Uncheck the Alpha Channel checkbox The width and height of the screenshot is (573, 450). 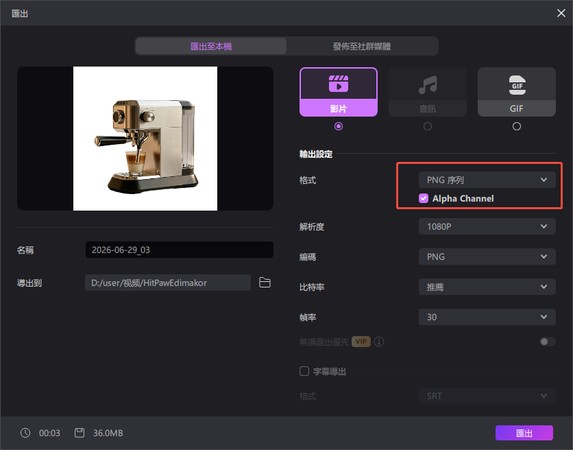[424, 198]
